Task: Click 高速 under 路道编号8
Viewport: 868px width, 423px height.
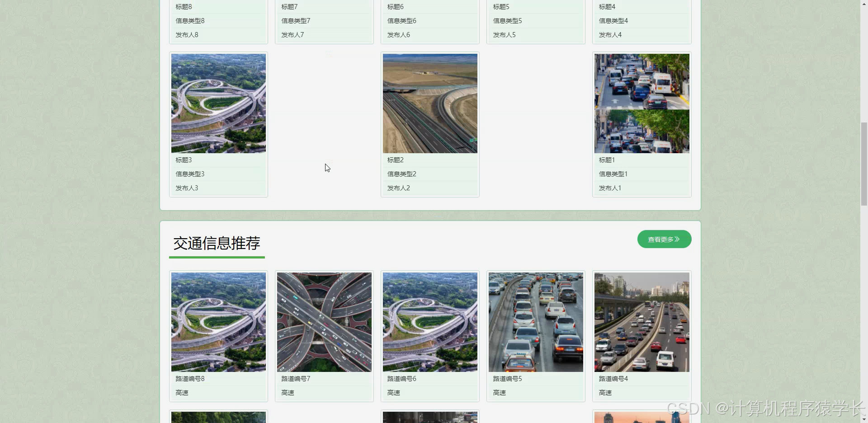Action: click(x=182, y=393)
